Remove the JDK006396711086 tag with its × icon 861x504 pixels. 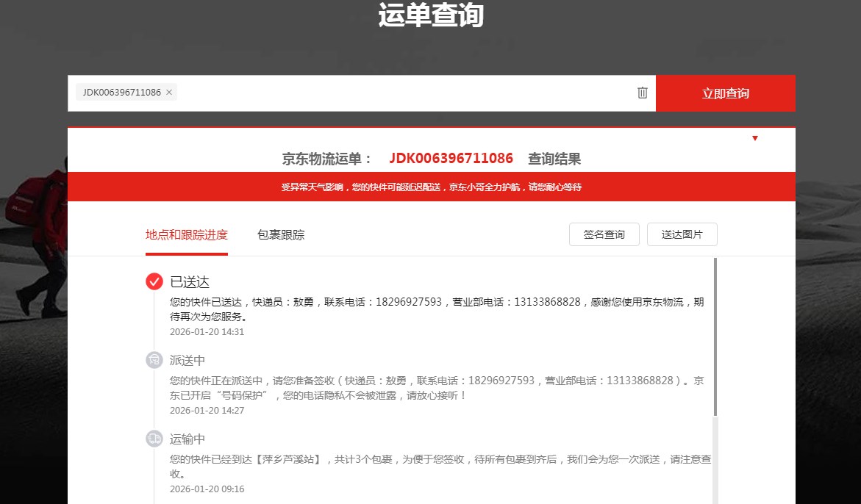(169, 93)
